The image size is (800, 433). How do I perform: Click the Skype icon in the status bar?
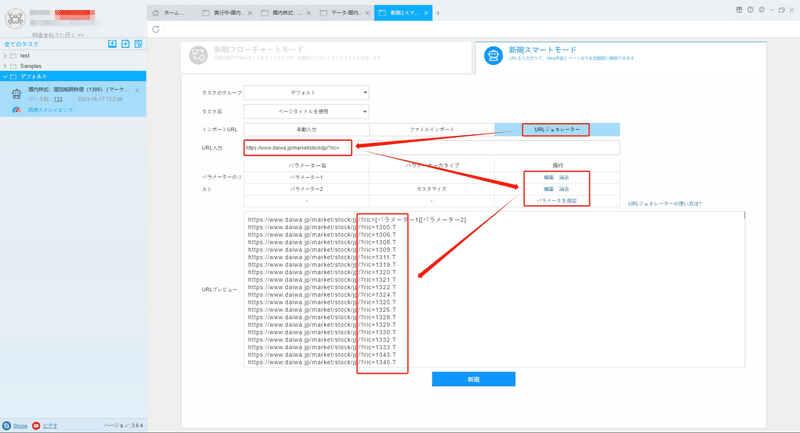[x=7, y=425]
